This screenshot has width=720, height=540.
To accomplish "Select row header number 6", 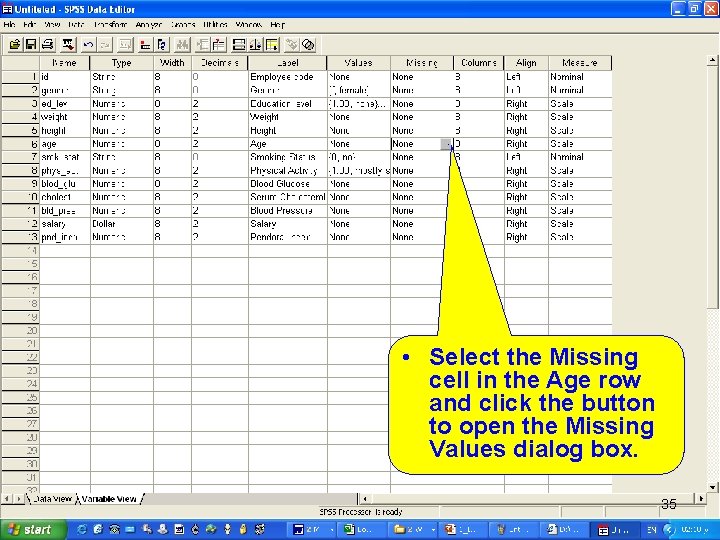I will click(x=21, y=144).
